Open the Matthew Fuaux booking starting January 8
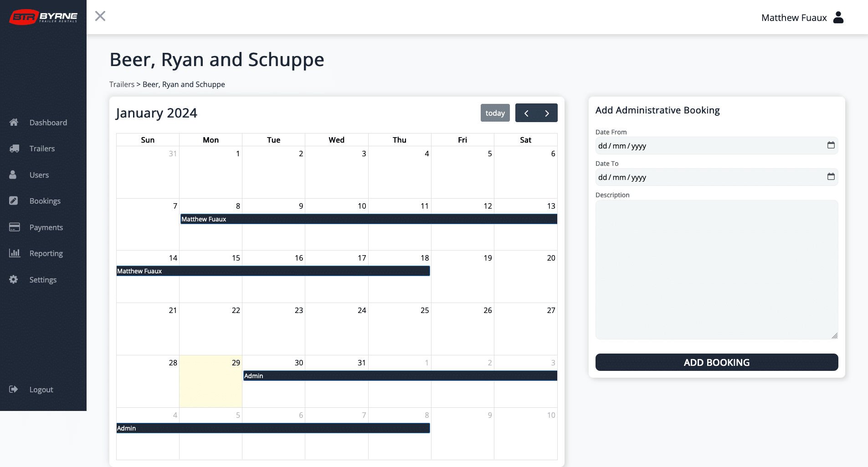 point(368,219)
